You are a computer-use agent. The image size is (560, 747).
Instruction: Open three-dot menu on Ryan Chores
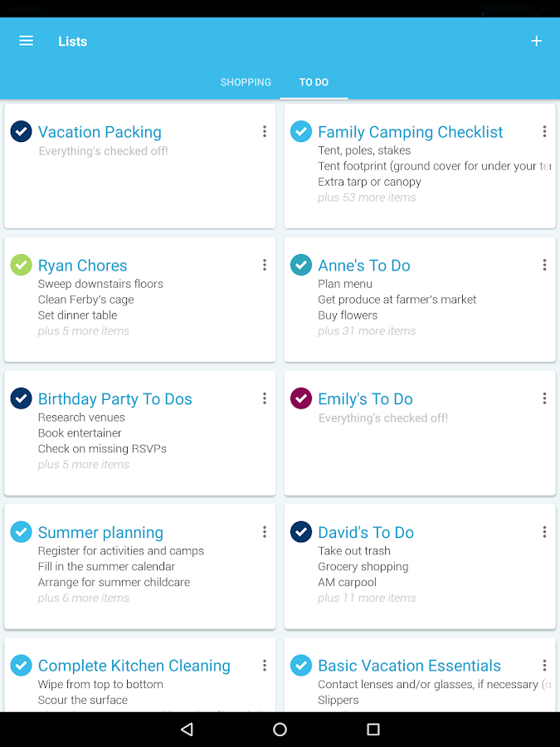[x=265, y=265]
